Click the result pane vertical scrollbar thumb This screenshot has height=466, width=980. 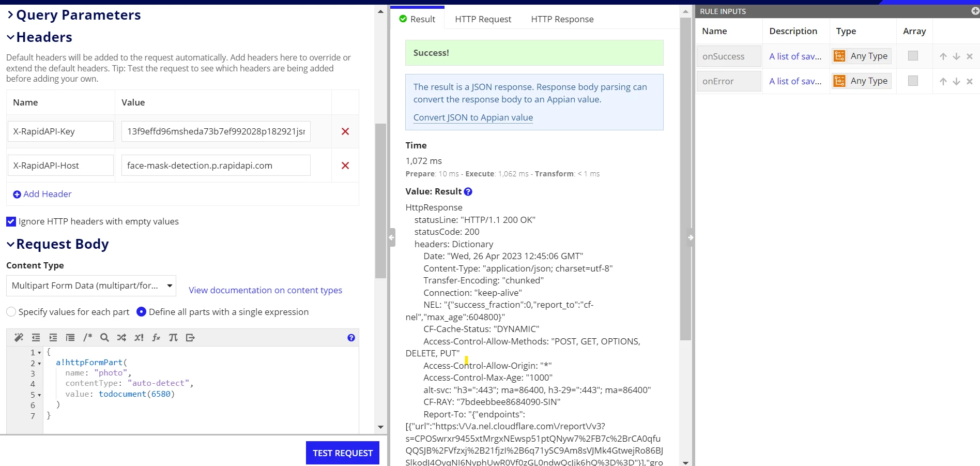[x=685, y=179]
